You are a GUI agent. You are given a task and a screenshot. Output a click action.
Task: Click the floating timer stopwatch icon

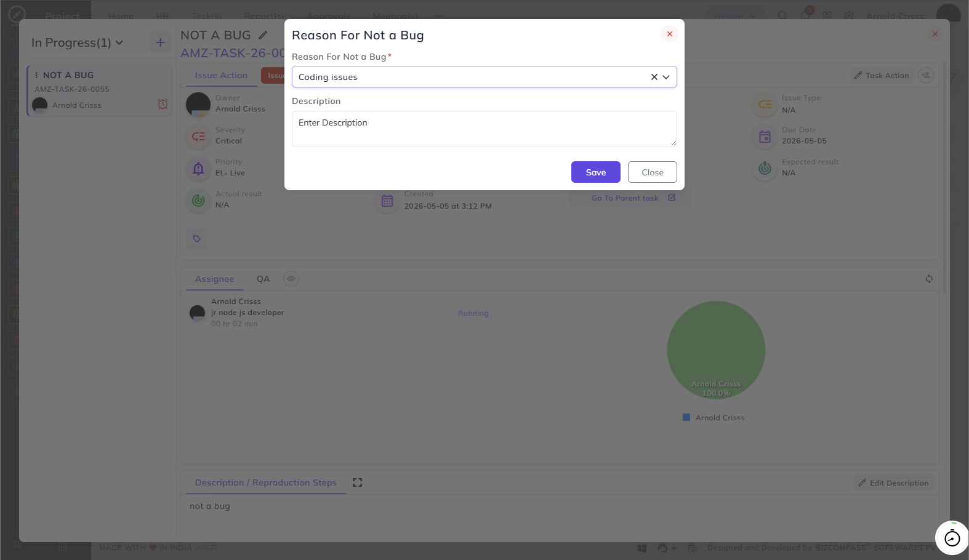pyautogui.click(x=952, y=538)
